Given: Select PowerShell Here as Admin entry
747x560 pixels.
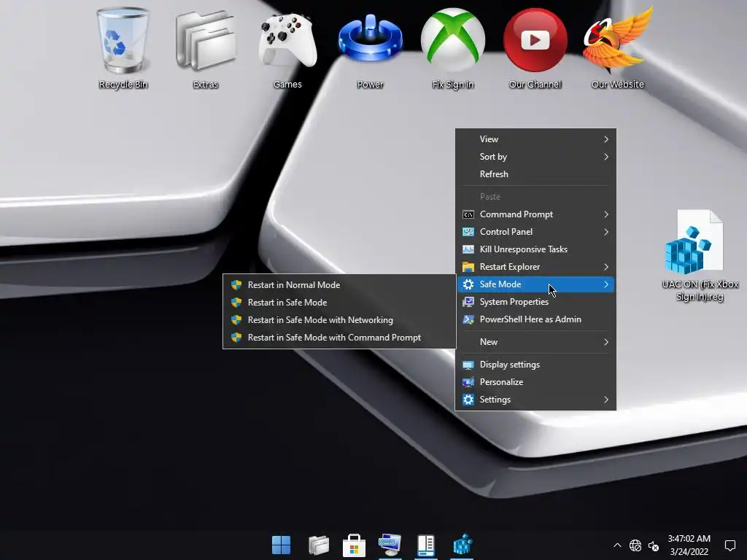Looking at the screenshot, I should [535, 319].
